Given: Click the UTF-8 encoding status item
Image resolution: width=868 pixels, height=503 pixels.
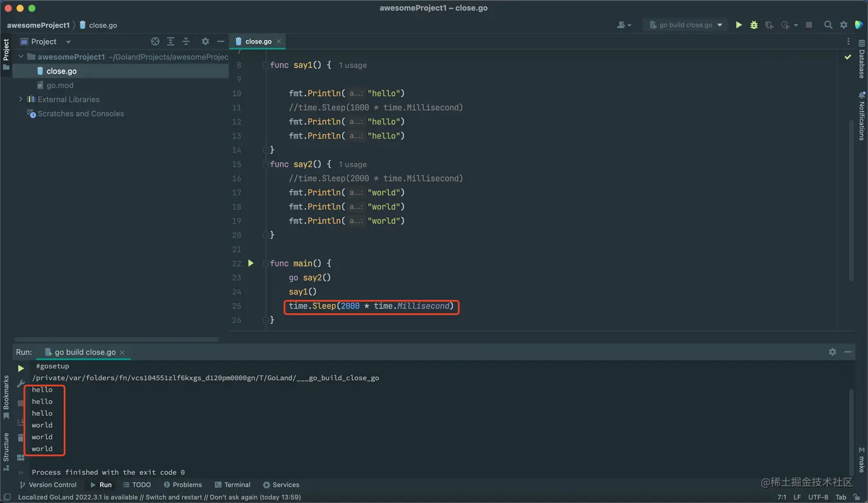Looking at the screenshot, I should click(818, 497).
